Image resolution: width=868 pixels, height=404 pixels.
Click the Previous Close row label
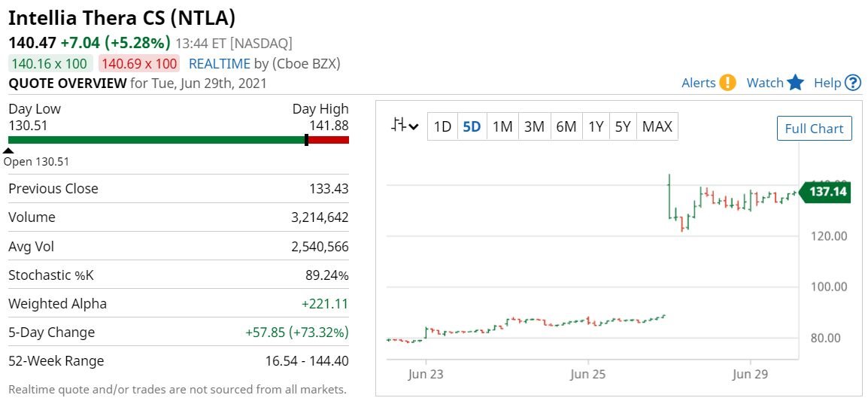[x=53, y=189]
